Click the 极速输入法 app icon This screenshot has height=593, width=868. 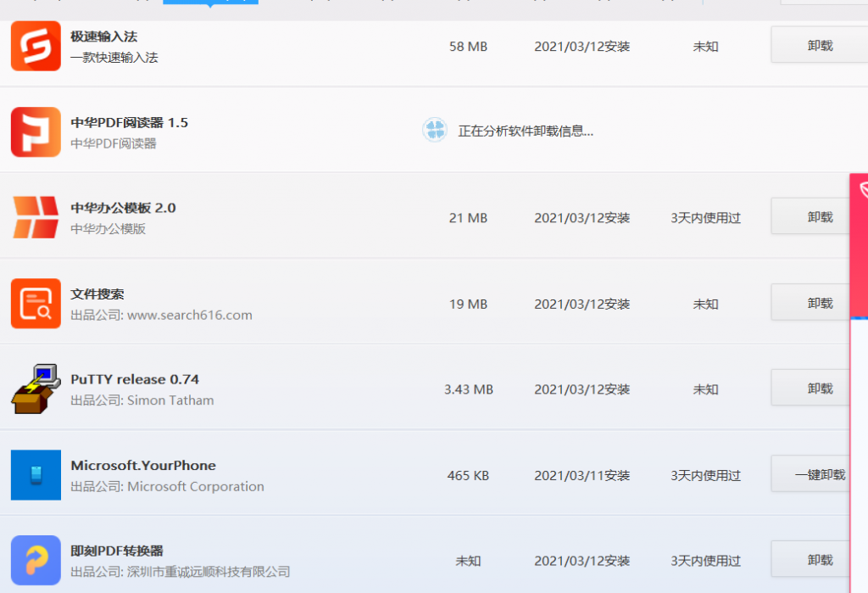click(x=36, y=46)
